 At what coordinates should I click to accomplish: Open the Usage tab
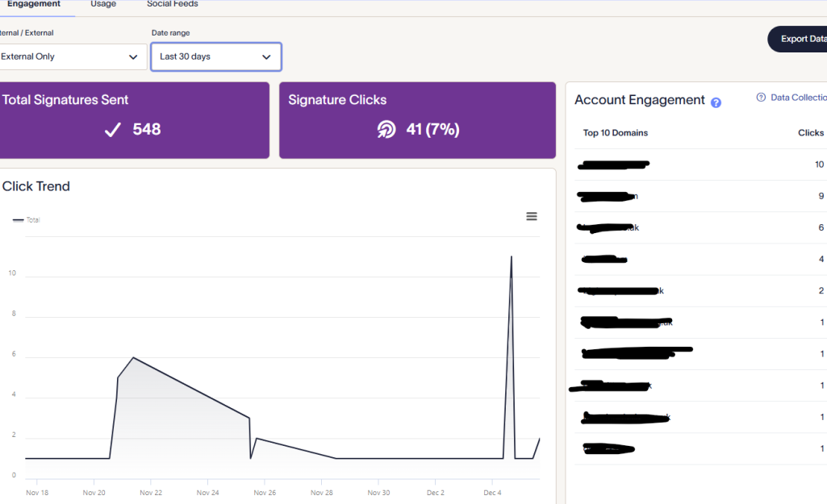pyautogui.click(x=103, y=4)
